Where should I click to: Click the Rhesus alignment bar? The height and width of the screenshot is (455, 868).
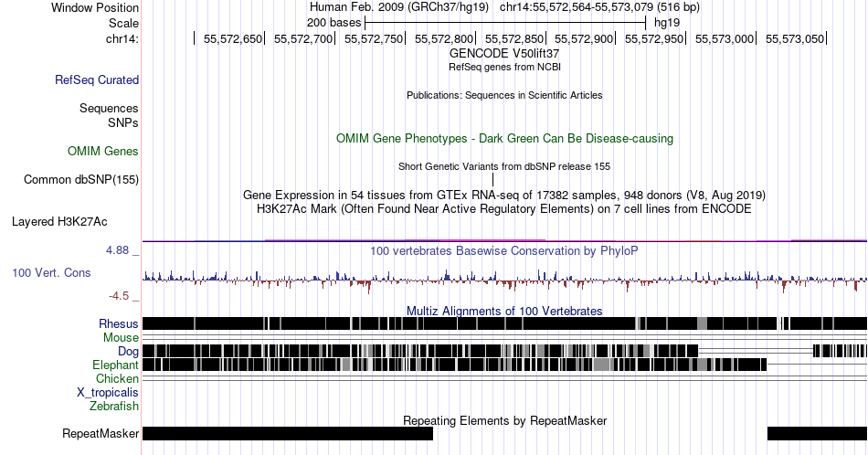pos(504,323)
